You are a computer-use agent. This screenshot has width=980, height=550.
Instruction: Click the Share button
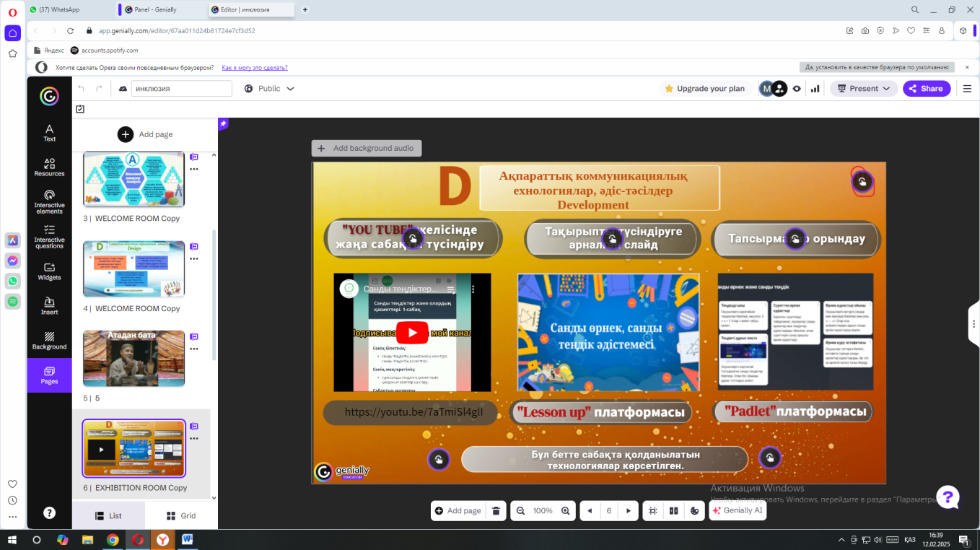(927, 89)
